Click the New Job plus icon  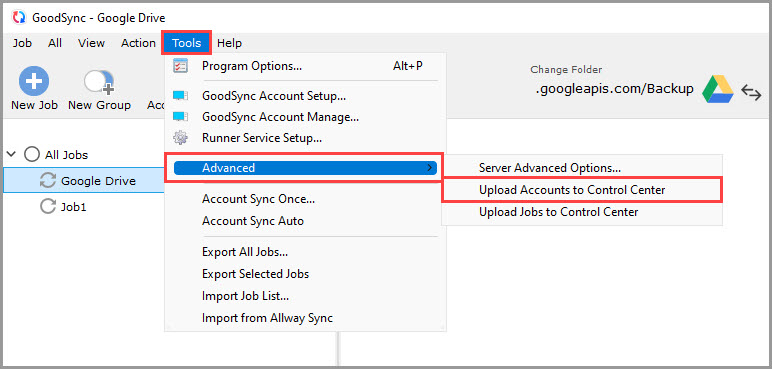33,81
